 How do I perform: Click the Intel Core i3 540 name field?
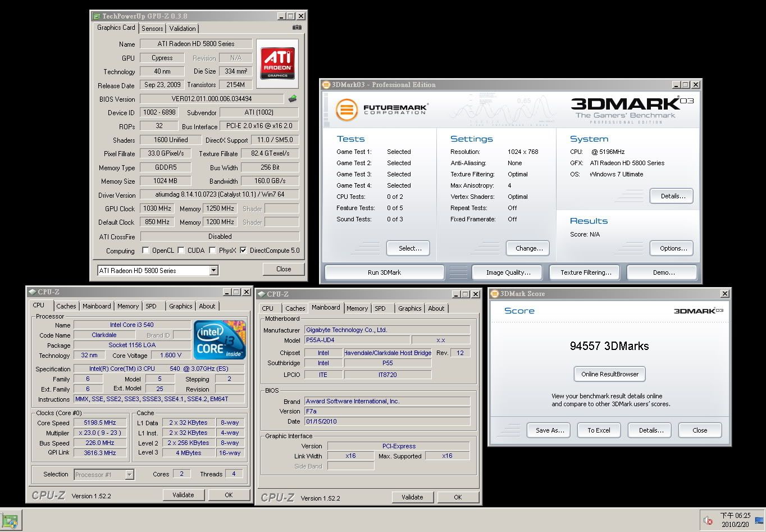pyautogui.click(x=132, y=325)
